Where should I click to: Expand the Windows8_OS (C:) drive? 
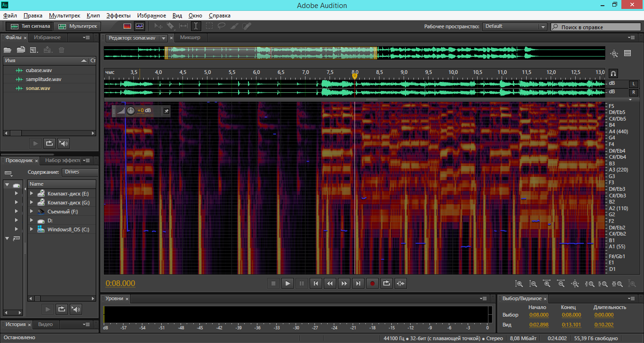click(x=32, y=229)
